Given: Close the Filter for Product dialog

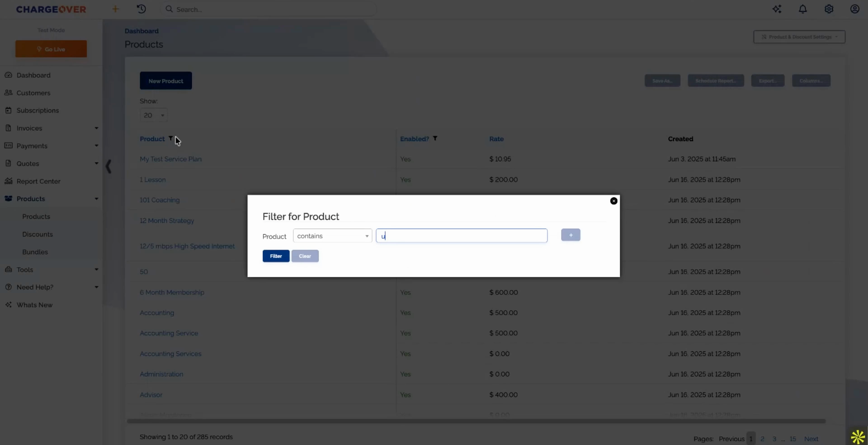Looking at the screenshot, I should (614, 201).
